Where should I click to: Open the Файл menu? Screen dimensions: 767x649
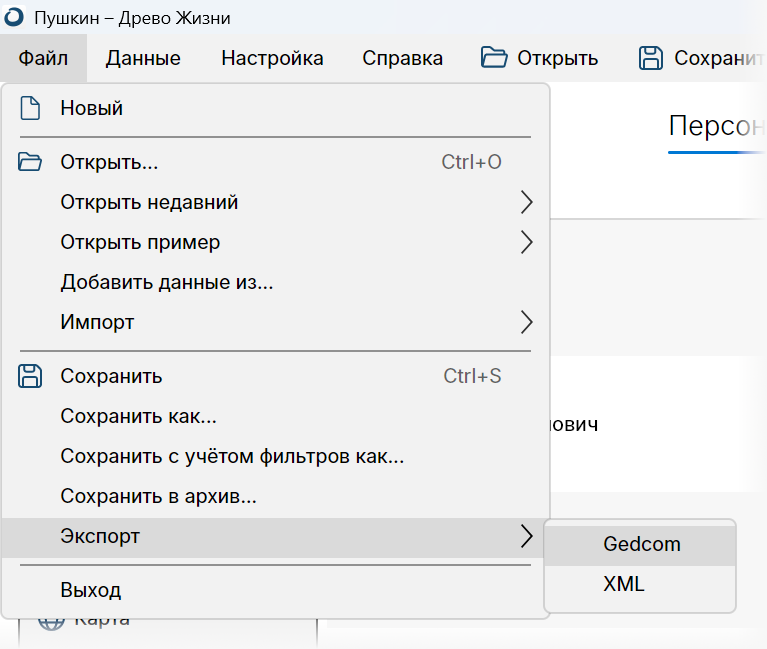43,58
